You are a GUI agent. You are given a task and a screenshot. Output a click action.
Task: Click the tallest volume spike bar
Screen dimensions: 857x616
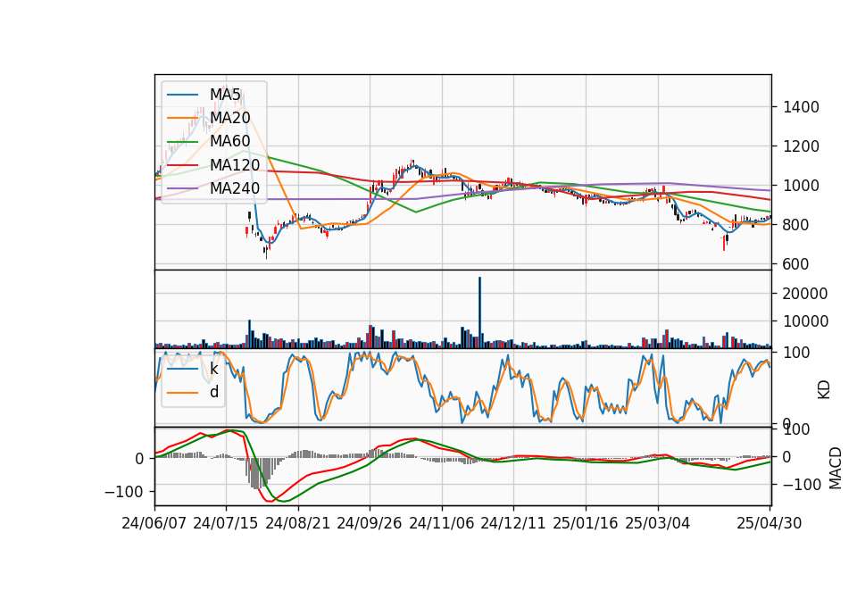pyautogui.click(x=480, y=312)
